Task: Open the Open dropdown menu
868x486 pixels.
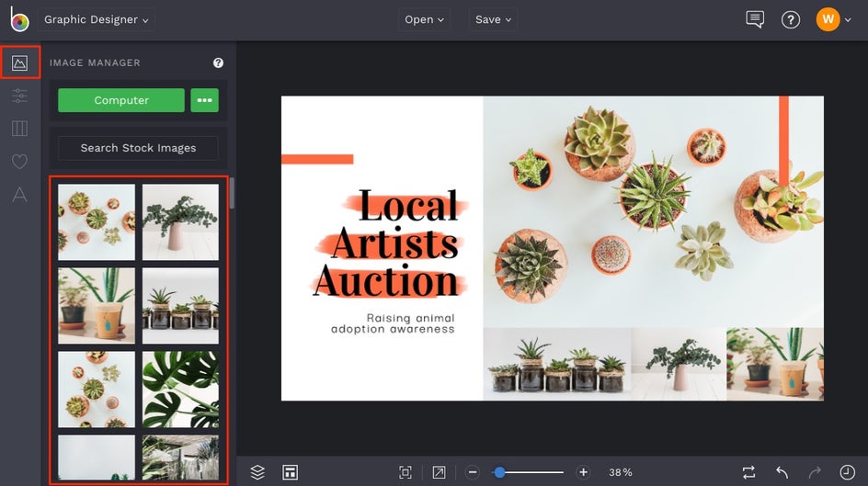Action: 424,19
